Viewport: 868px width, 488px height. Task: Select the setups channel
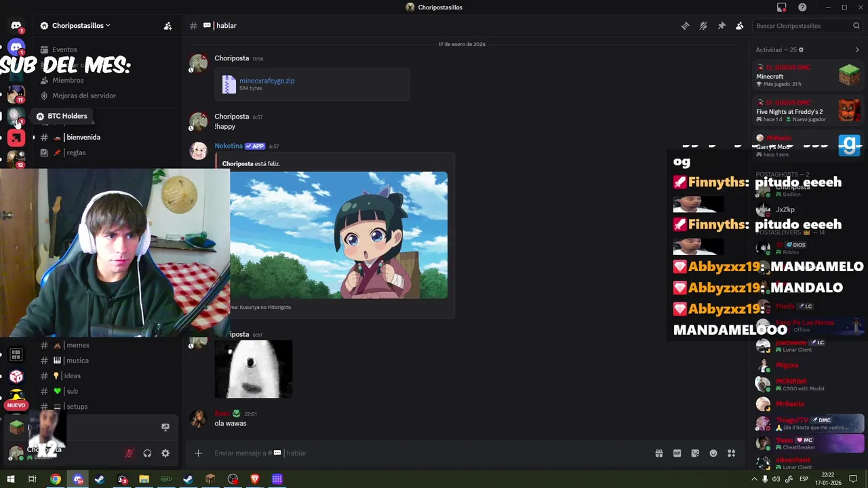77,407
